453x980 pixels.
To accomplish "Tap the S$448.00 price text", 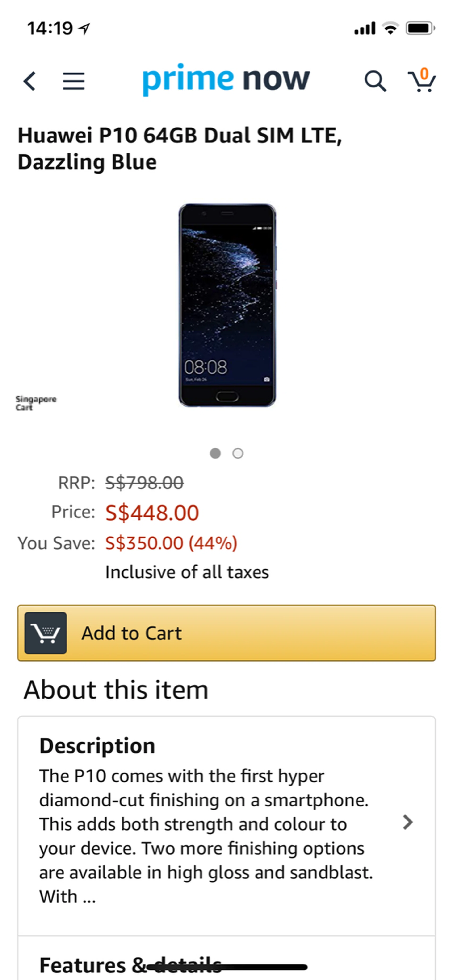I will 152,512.
